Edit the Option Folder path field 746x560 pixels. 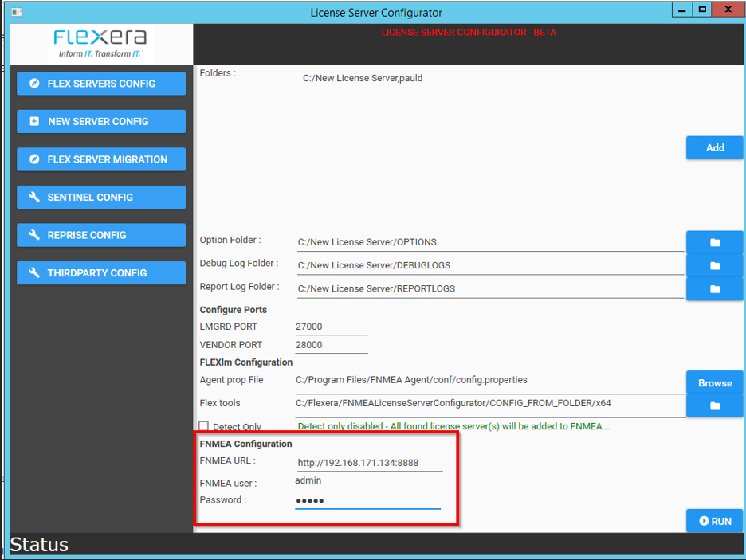(x=490, y=242)
